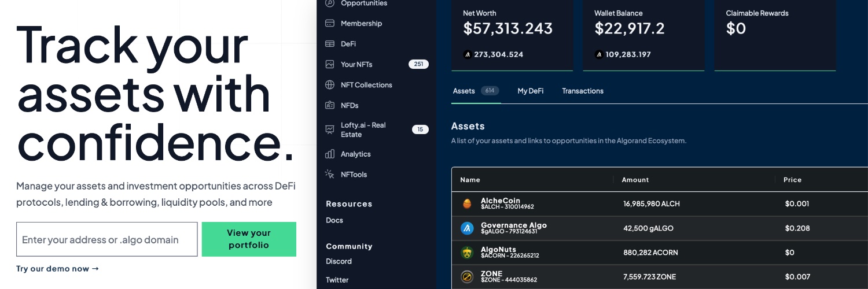
Task: Open the Analytics section
Action: tap(356, 154)
